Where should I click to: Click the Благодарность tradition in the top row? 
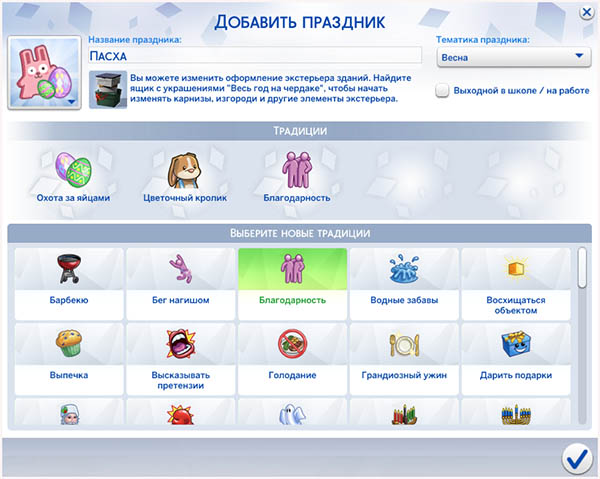[297, 173]
